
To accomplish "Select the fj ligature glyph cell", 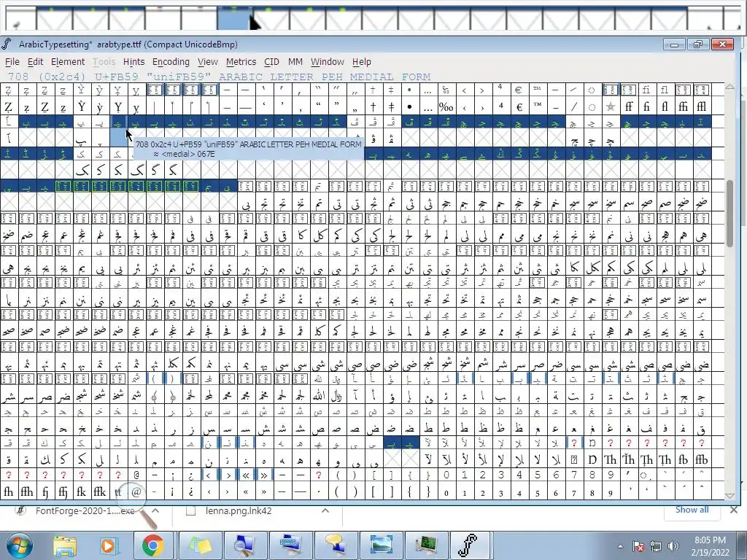I will tap(44, 491).
